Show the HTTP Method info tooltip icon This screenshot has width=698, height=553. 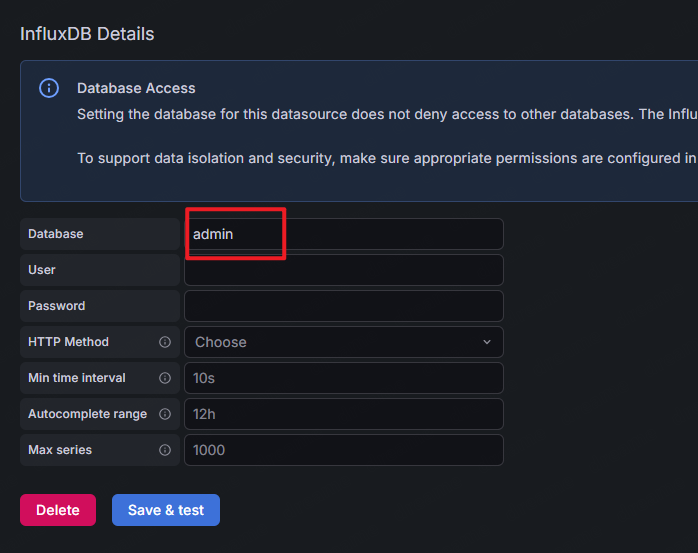165,342
